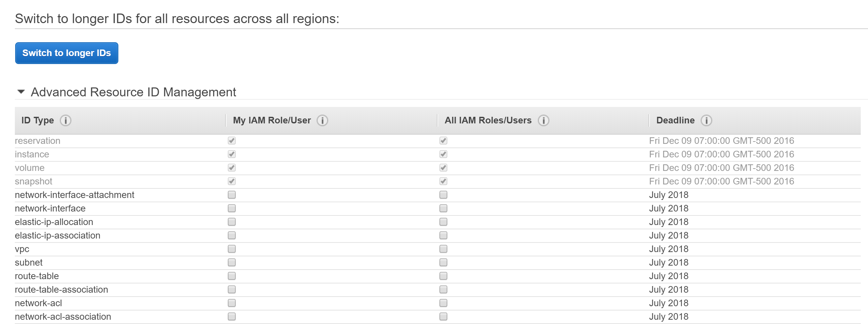This screenshot has width=868, height=324.
Task: Check elastic-ip-association under All IAM Roles/Users
Action: click(x=443, y=235)
